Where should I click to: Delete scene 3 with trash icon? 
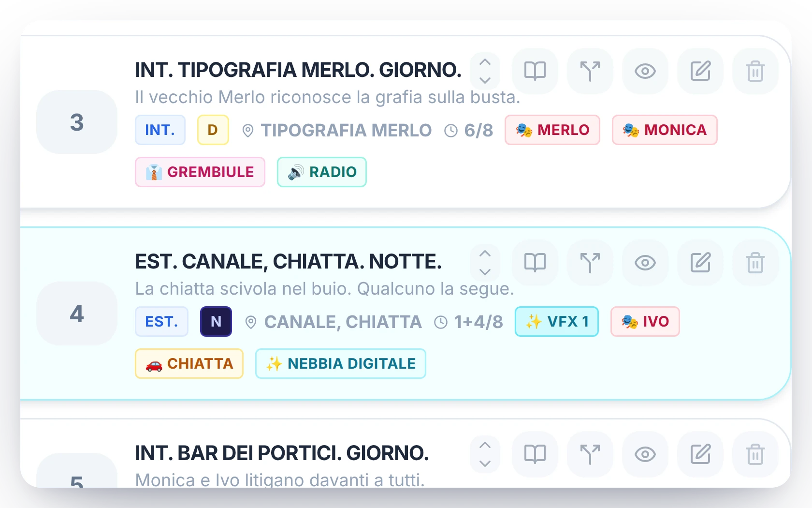coord(755,71)
